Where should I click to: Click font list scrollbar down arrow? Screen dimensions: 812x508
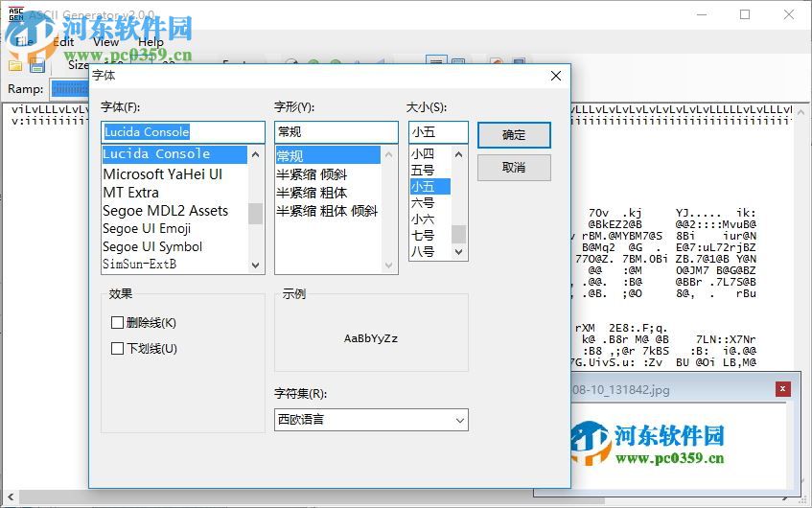click(x=255, y=266)
